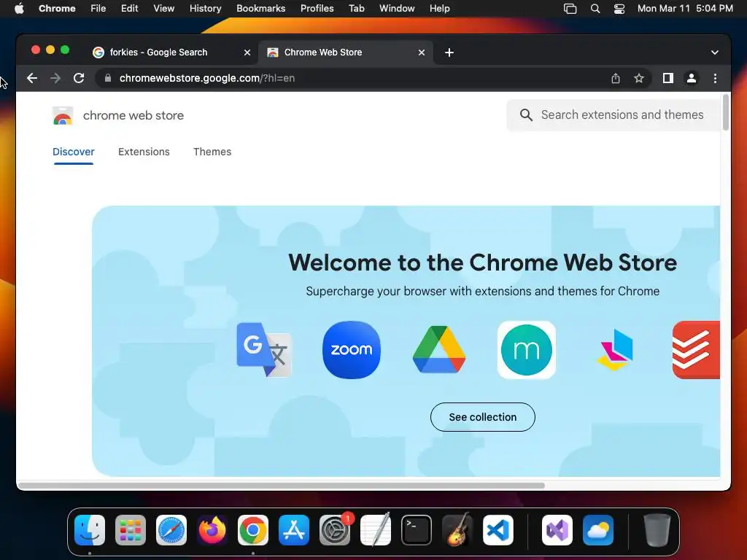This screenshot has width=747, height=560.
Task: Open Terminal from the Dock
Action: 417,530
